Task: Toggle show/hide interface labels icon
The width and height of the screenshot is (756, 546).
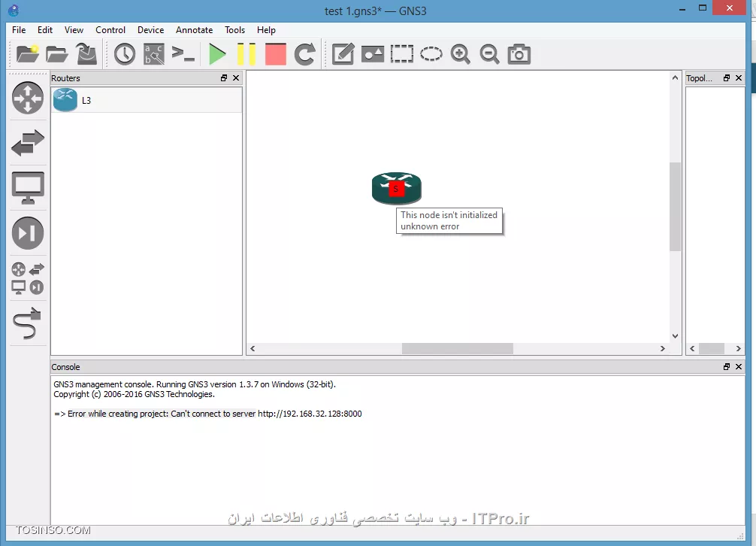Action: (x=154, y=54)
